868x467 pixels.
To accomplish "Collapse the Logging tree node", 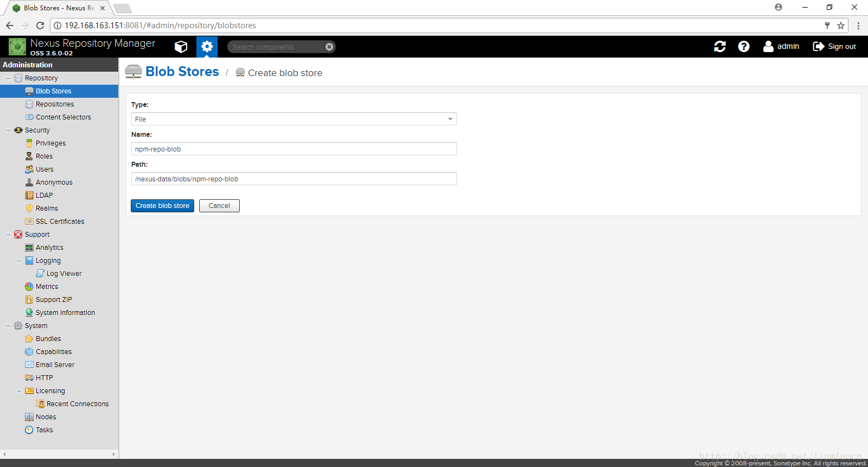I will click(x=19, y=261).
